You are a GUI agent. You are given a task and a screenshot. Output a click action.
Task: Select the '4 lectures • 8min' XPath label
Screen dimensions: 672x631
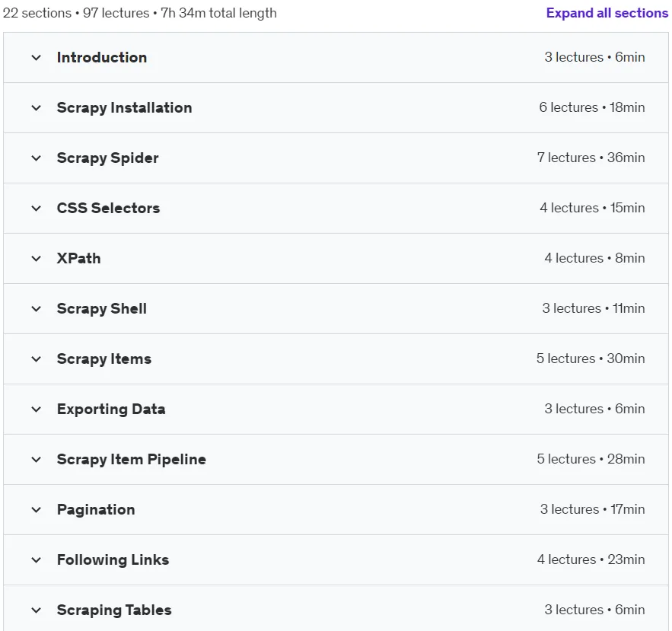(x=594, y=258)
